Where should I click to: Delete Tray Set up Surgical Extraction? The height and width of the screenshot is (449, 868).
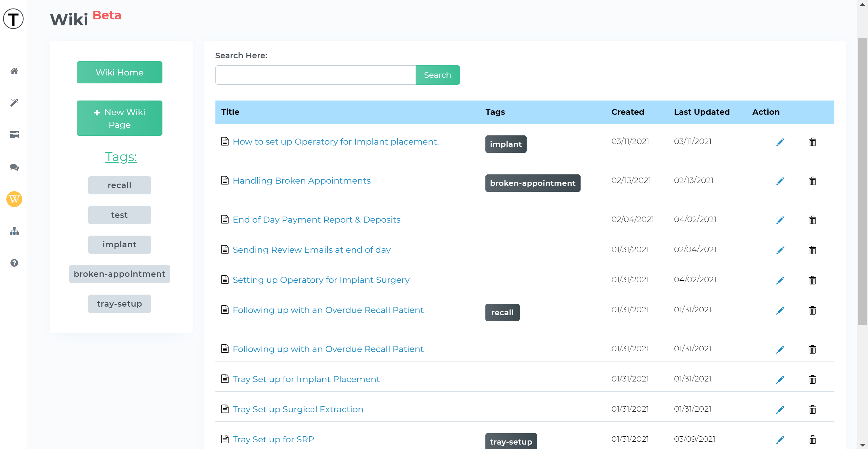tap(812, 410)
